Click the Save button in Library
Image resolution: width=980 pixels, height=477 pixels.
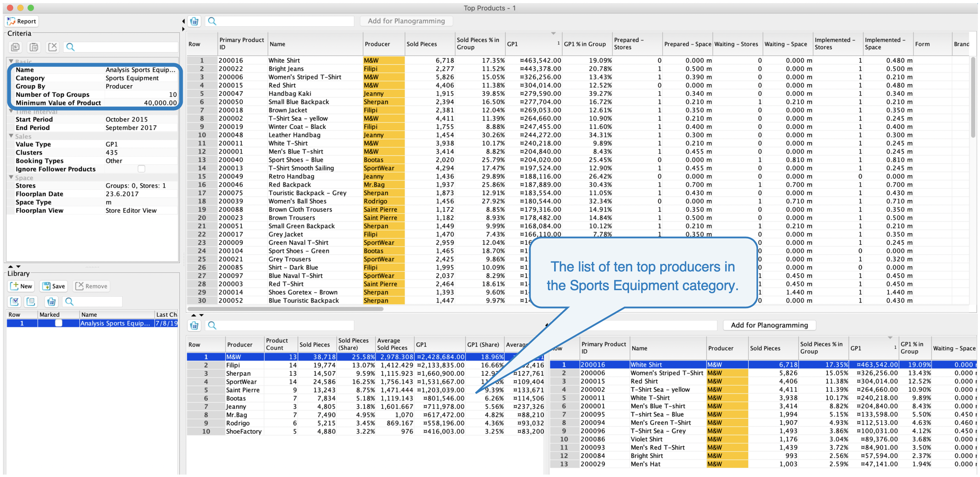coord(54,286)
